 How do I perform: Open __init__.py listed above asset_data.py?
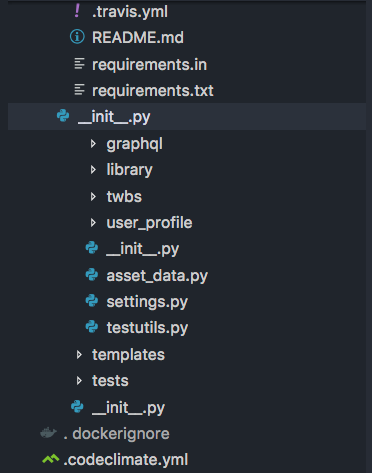click(x=143, y=249)
